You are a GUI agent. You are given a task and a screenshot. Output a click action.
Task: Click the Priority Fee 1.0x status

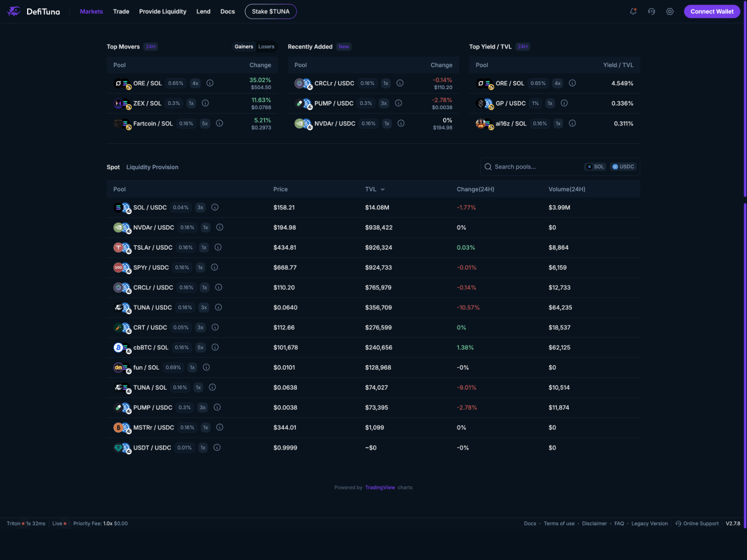click(100, 524)
